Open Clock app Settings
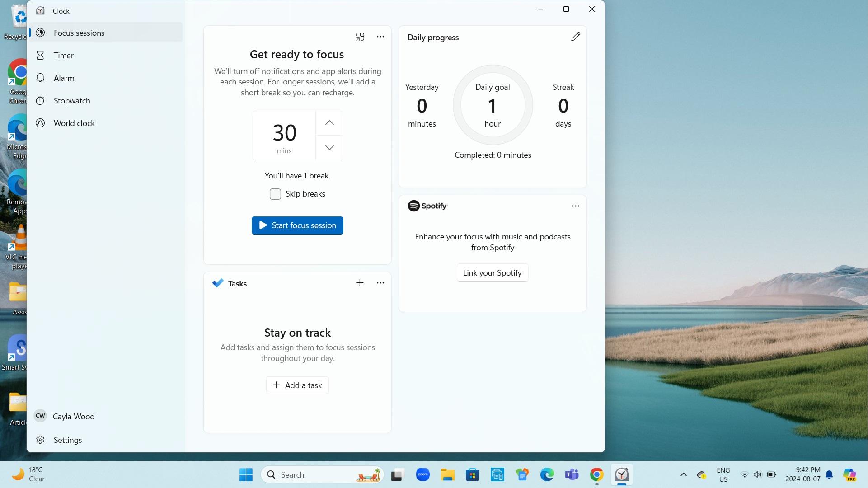Screen dimensions: 868x488 pyautogui.click(x=106, y=440)
